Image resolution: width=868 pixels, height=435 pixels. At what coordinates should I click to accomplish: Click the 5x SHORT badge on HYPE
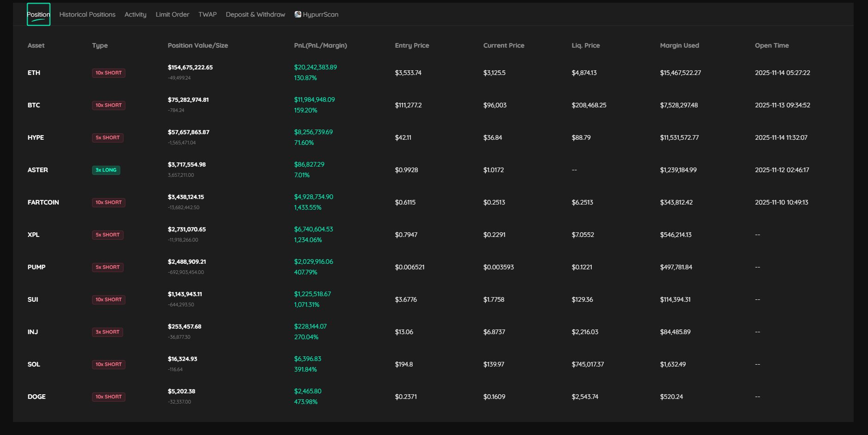coord(107,137)
